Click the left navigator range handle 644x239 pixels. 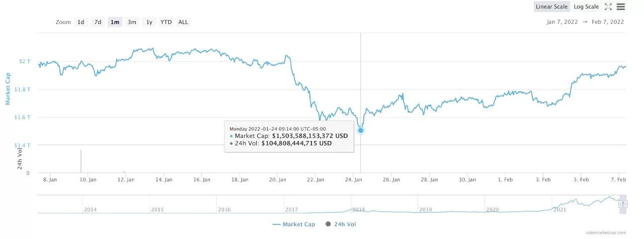(x=620, y=204)
